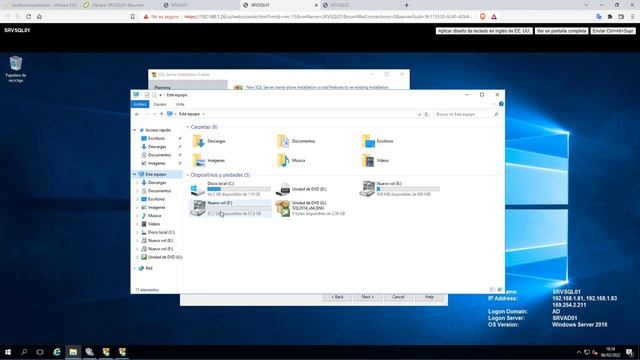Screen dimensions: 640x360
Task: Expand the Explorer ribbon chevron
Action: tap(493, 104)
